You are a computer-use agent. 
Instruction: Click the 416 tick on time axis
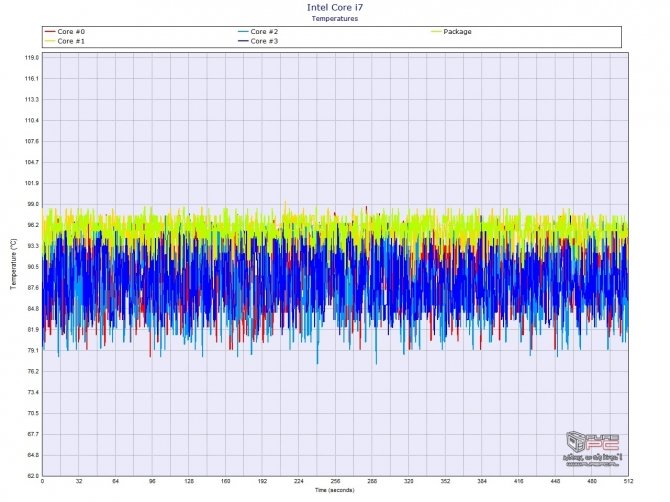tap(519, 481)
